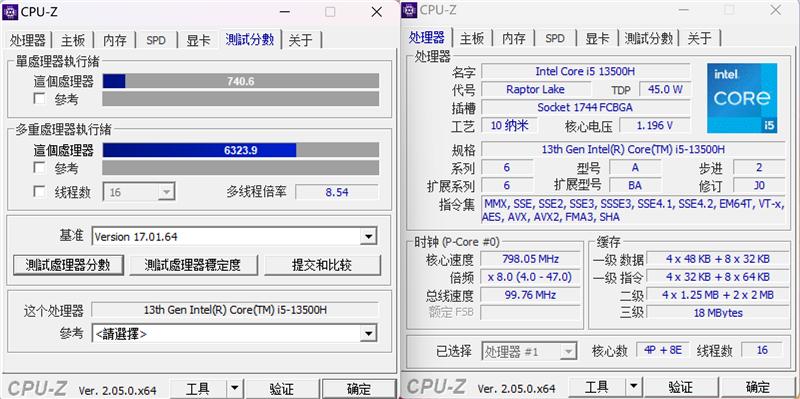This screenshot has width=800, height=399.
Task: Click the 插槽 value Socket 1744 FCBGA
Action: (585, 107)
